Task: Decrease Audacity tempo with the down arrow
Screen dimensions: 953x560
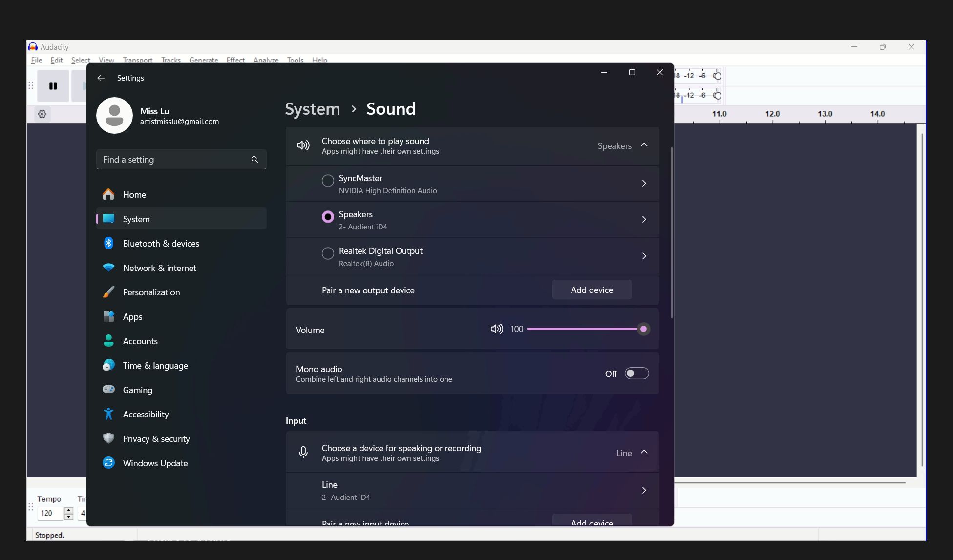Action: 68,517
